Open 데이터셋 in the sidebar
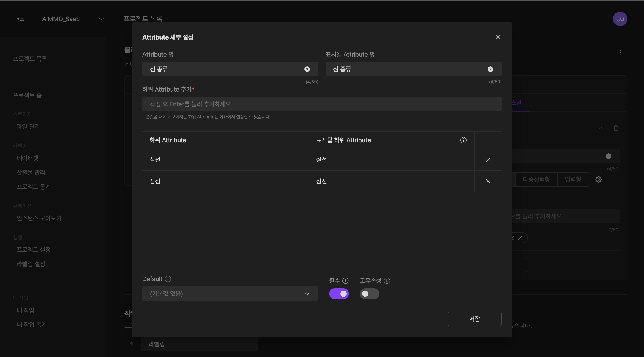 click(x=27, y=158)
